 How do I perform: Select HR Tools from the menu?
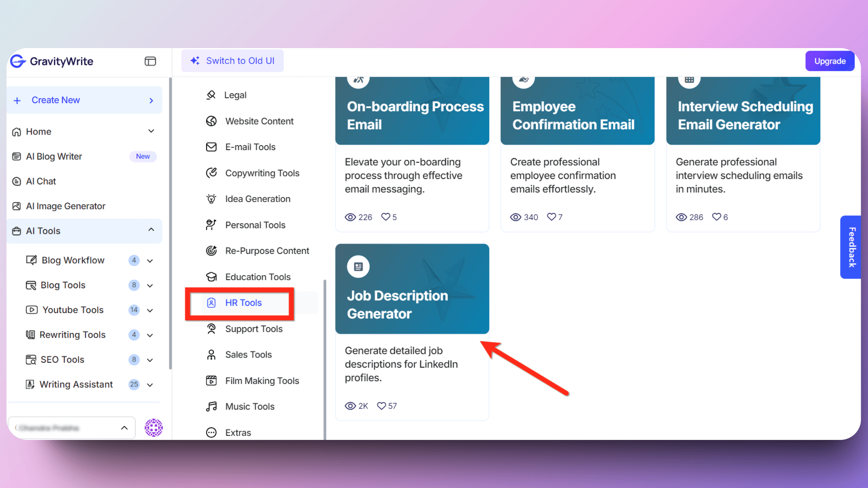(243, 303)
